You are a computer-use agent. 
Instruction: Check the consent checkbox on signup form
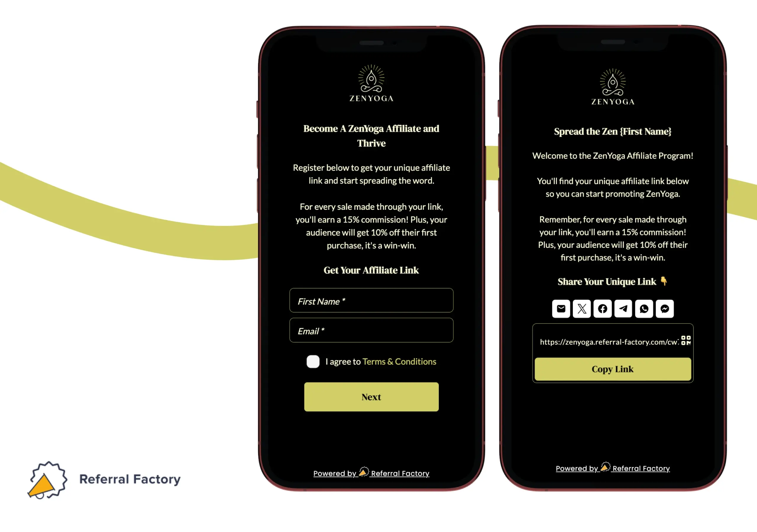[x=313, y=361]
